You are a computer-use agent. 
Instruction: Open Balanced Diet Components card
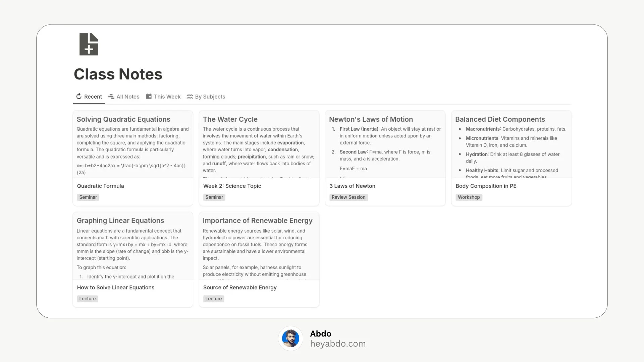click(x=511, y=158)
